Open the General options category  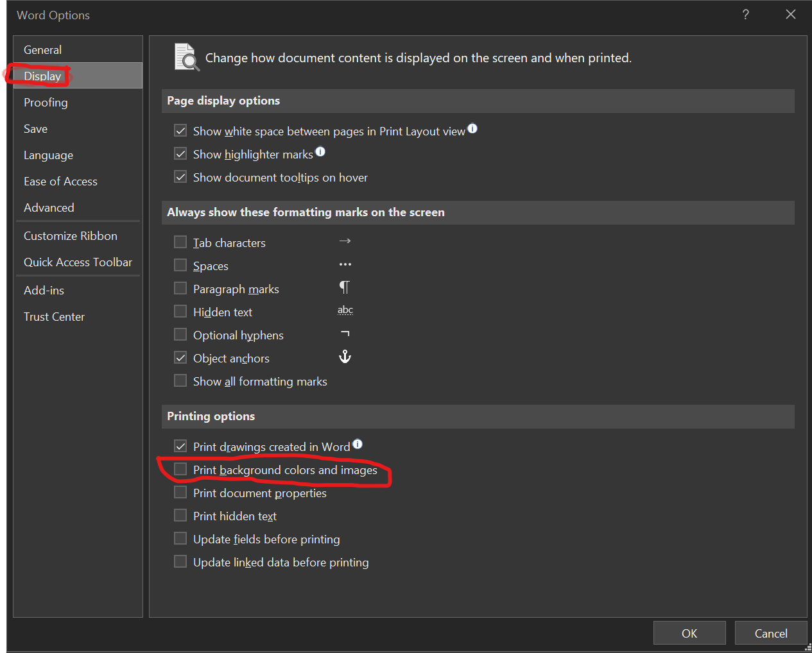point(78,49)
